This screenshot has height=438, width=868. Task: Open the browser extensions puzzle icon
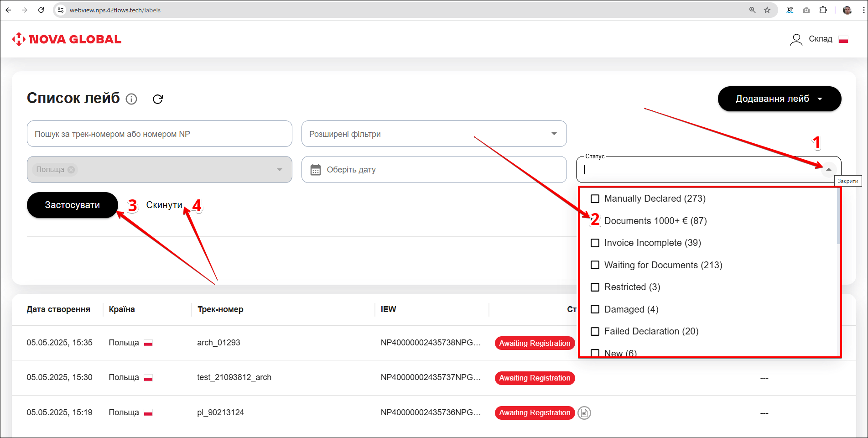[x=823, y=10]
